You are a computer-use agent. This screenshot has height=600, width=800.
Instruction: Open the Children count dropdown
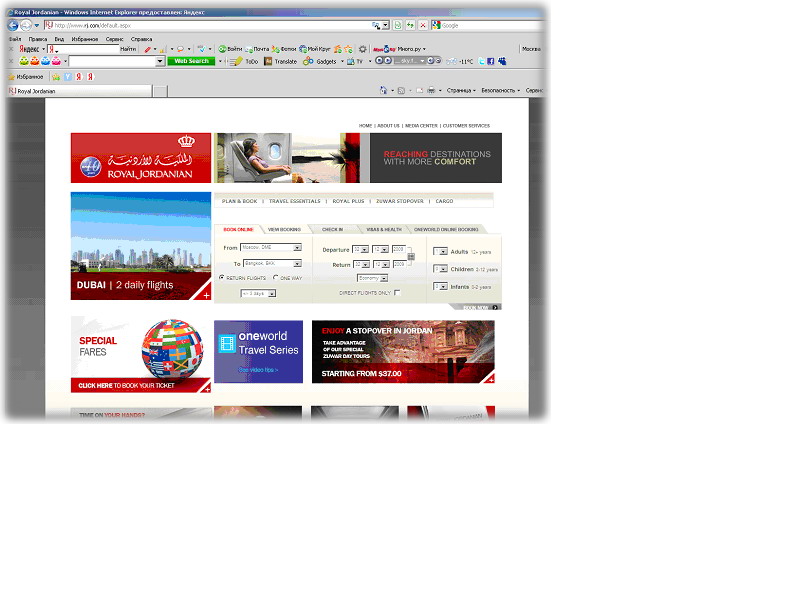[440, 269]
